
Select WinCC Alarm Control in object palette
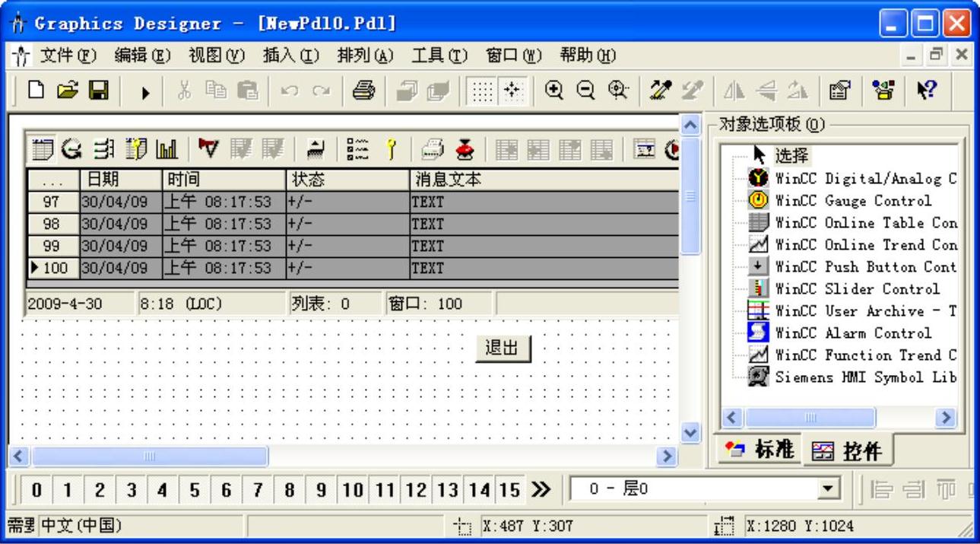(x=852, y=333)
